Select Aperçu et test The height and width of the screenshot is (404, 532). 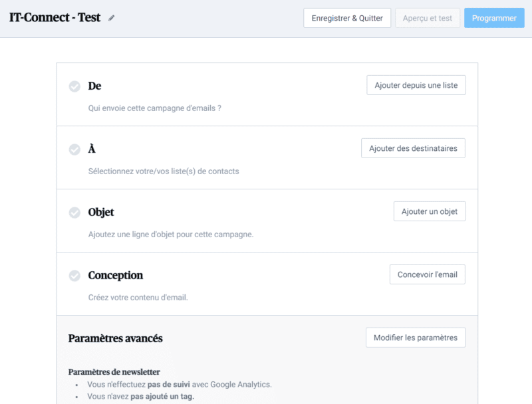[428, 18]
